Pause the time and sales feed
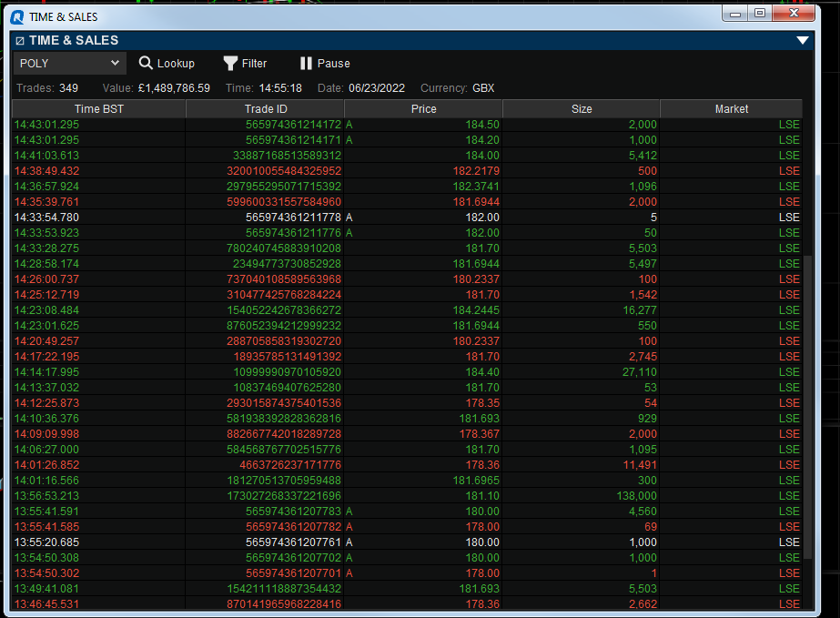 325,63
